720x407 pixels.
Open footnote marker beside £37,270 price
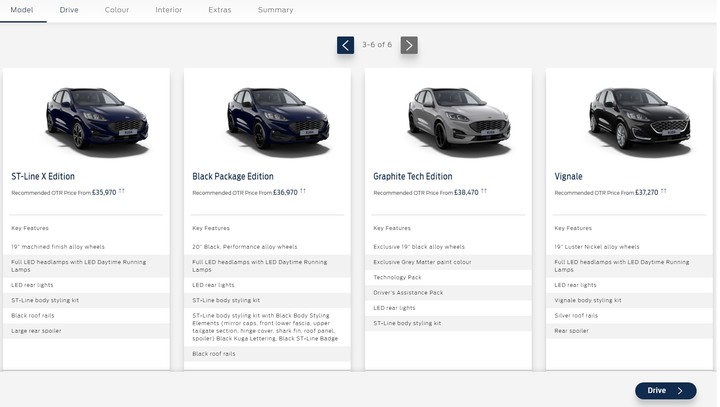coord(664,190)
